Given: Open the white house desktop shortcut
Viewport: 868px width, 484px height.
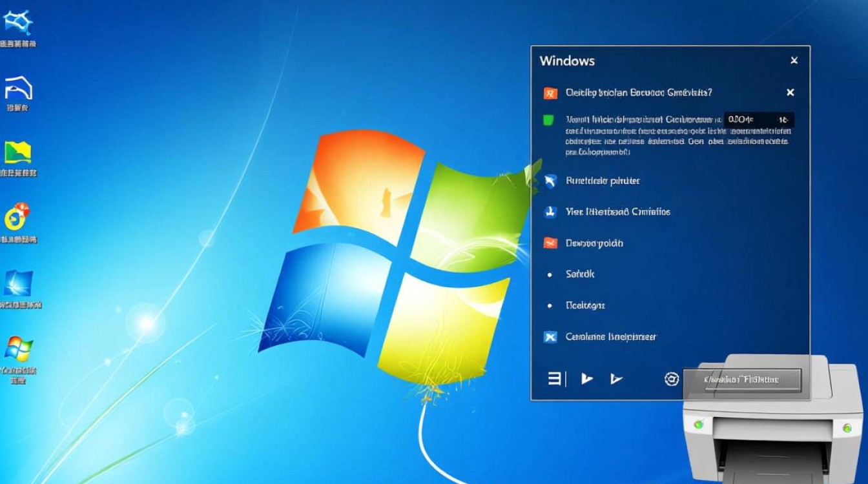Looking at the screenshot, I should tap(19, 87).
